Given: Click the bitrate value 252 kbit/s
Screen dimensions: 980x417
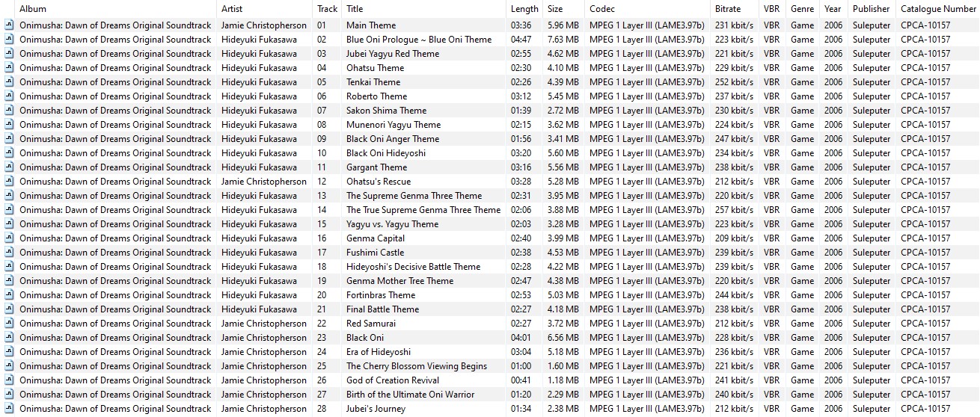Looking at the screenshot, I should 735,82.
